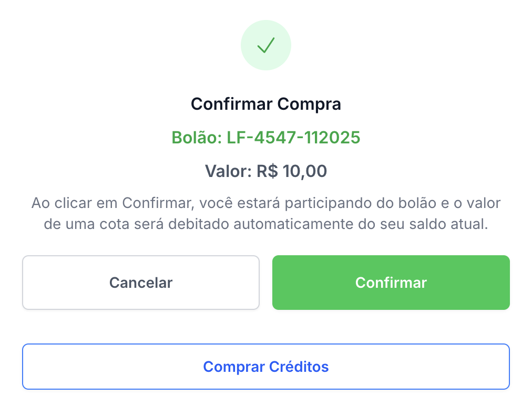Click the blue Comprar Créditos text
Image resolution: width=532 pixels, height=417 pixels.
click(x=265, y=366)
